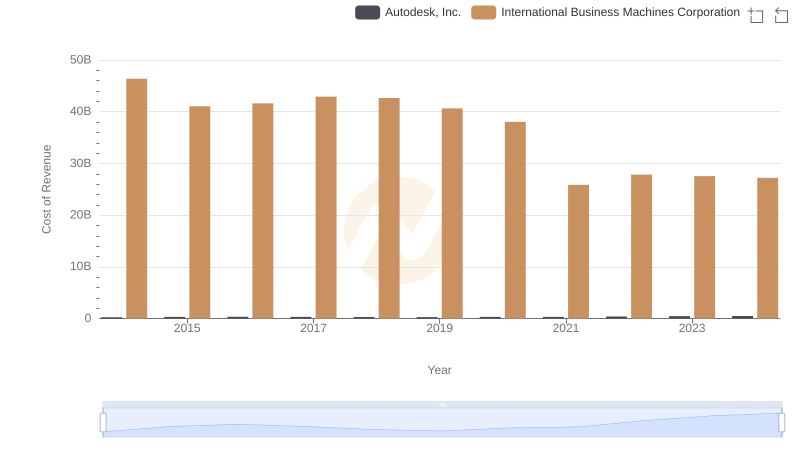Select the tallest IBM bar for 2014
This screenshot has width=800, height=461.
[x=137, y=198]
